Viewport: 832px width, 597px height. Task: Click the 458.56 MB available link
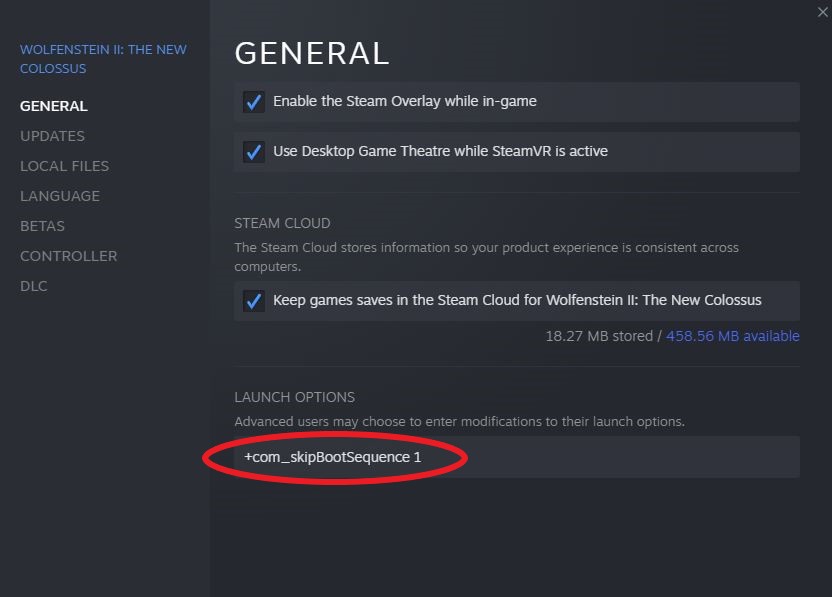(x=733, y=336)
